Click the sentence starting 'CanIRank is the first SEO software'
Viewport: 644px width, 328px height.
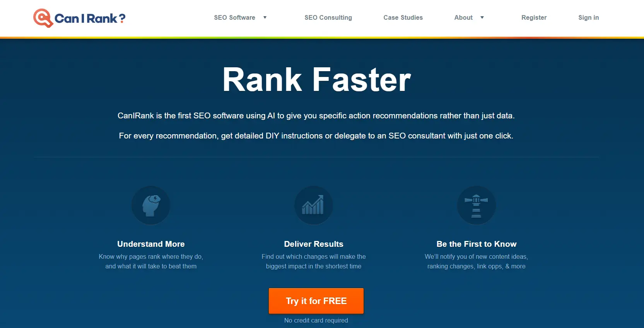coord(316,116)
